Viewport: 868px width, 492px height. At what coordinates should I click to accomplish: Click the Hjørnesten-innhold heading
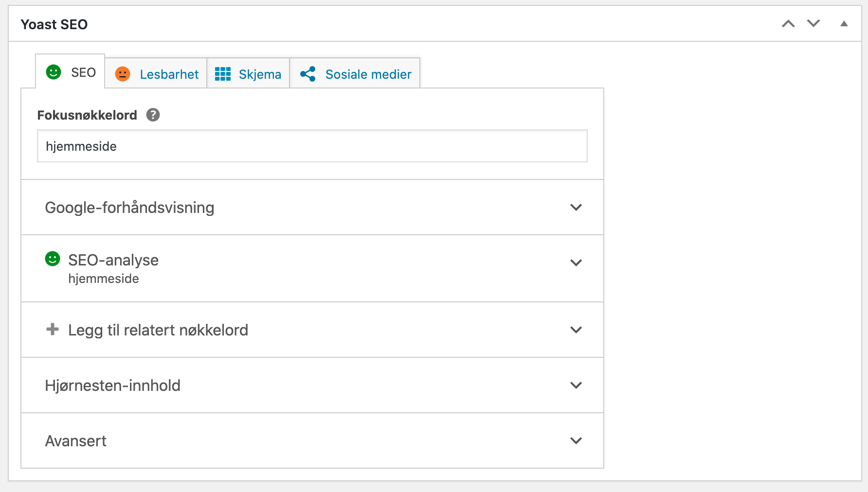click(112, 386)
